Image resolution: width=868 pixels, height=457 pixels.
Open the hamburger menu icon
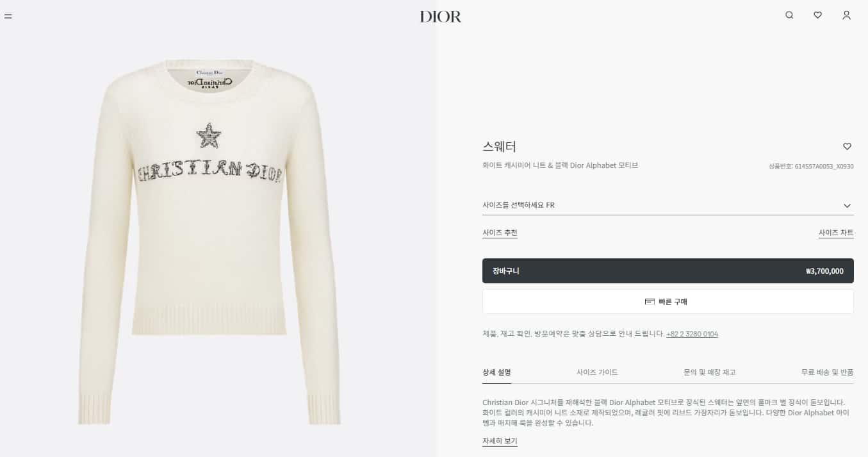pyautogui.click(x=8, y=16)
